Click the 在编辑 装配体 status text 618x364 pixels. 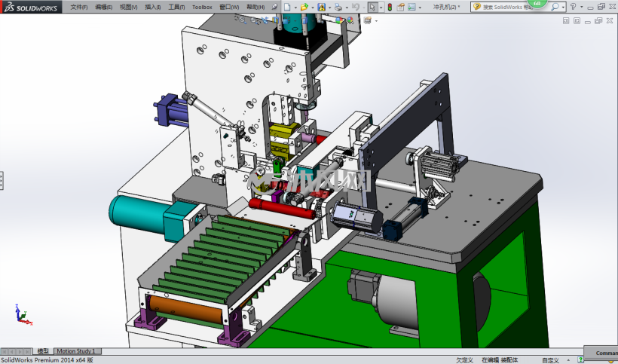click(x=500, y=360)
